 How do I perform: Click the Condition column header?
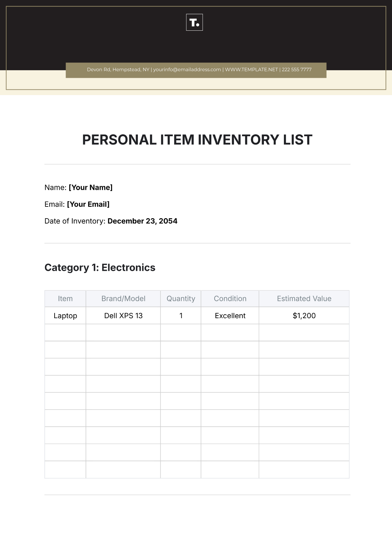pos(230,299)
